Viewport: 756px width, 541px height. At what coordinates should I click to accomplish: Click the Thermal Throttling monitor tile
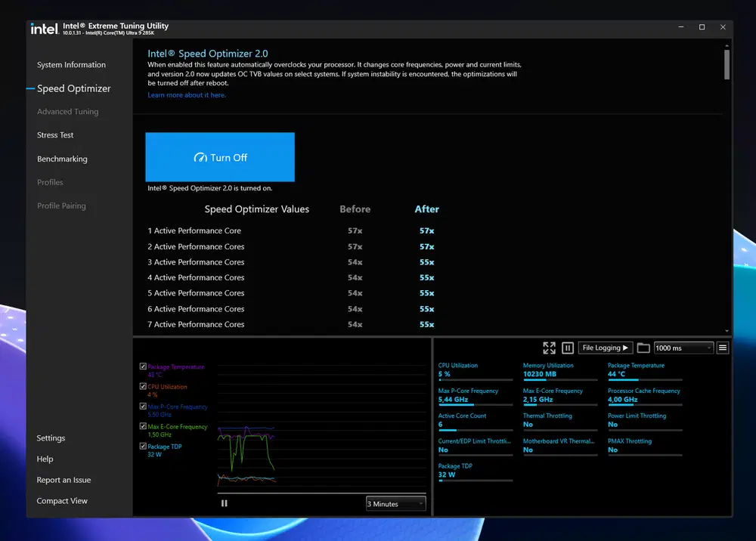pos(559,421)
